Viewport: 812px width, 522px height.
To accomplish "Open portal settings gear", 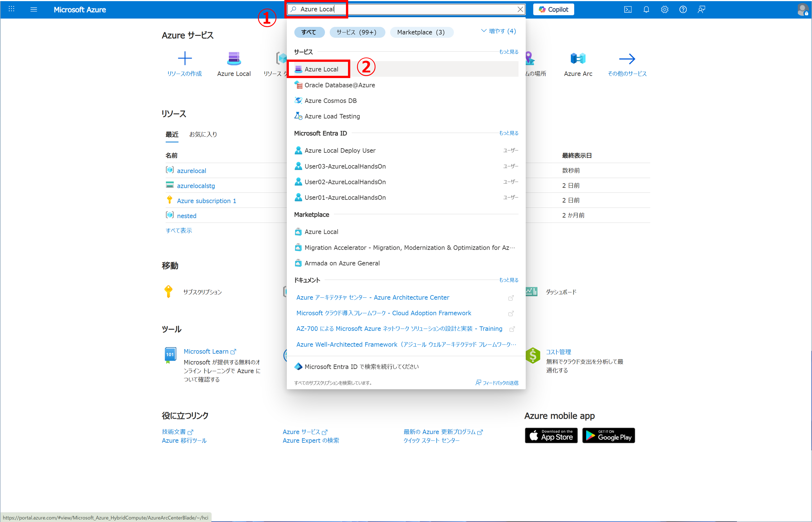I will [665, 9].
